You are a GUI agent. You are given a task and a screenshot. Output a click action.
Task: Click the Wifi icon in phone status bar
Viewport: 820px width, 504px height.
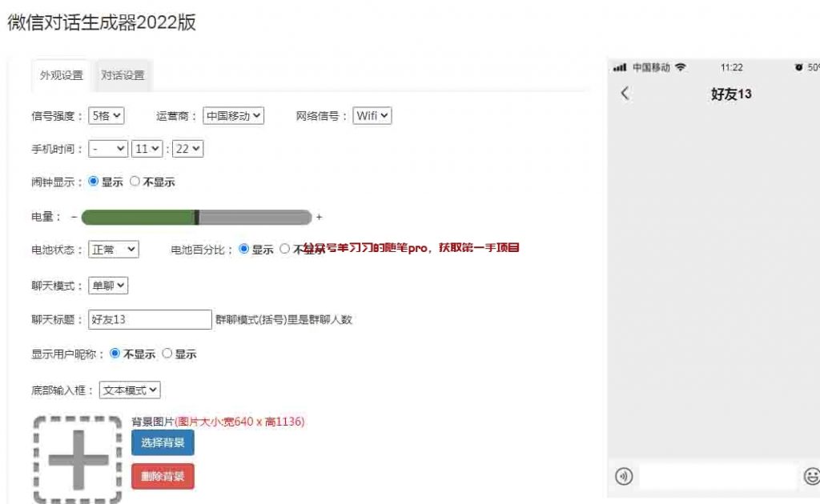pyautogui.click(x=681, y=68)
